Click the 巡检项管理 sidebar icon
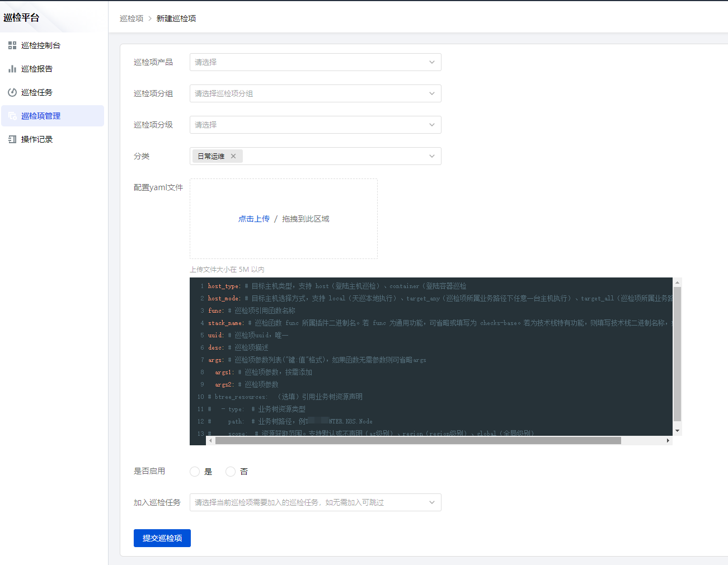The image size is (728, 565). pos(12,116)
